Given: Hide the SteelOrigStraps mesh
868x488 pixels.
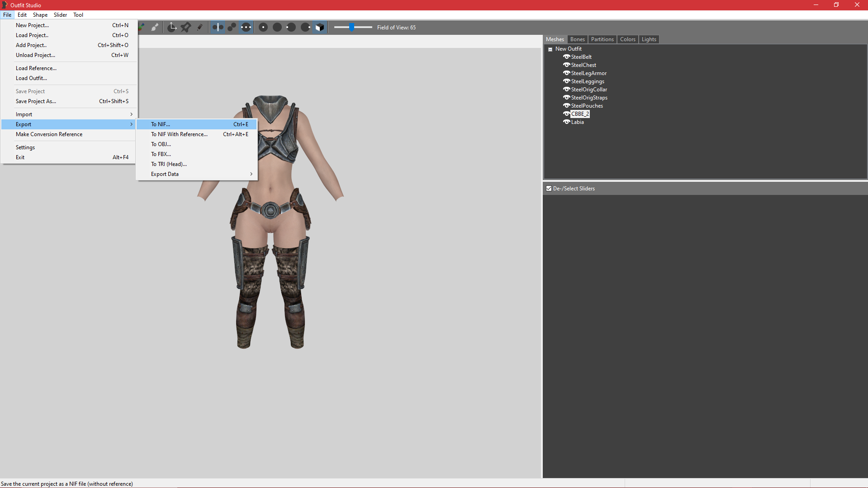Looking at the screenshot, I should pos(566,98).
